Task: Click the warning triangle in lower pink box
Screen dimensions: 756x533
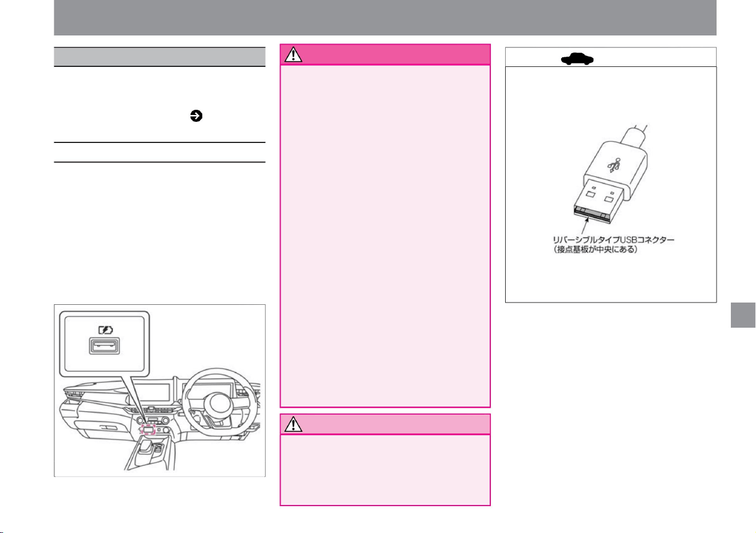Action: 294,424
